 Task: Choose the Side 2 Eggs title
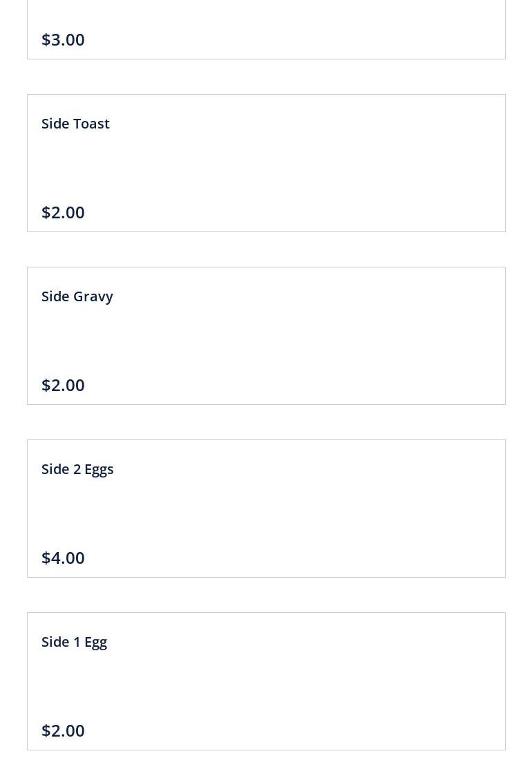[x=77, y=469]
